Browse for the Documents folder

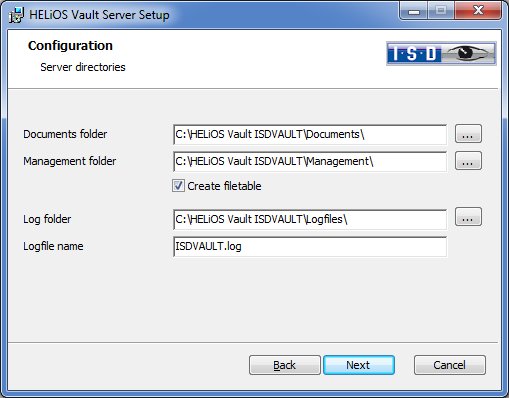click(468, 134)
